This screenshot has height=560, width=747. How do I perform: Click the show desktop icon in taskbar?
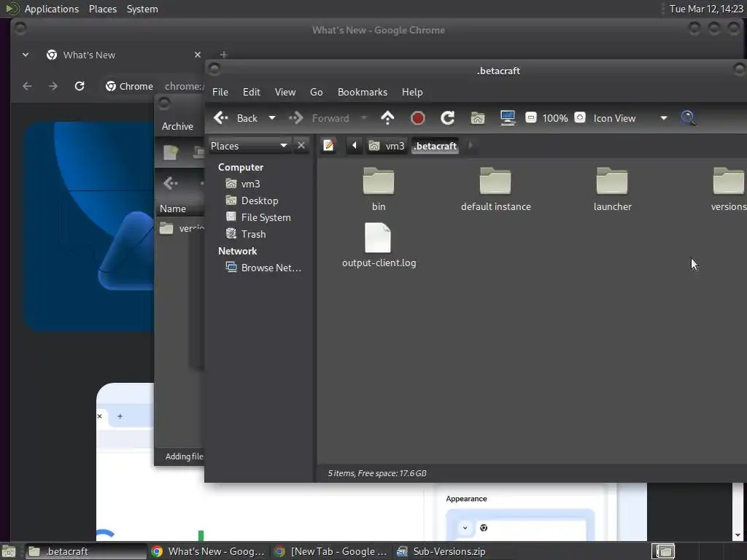[x=9, y=551]
